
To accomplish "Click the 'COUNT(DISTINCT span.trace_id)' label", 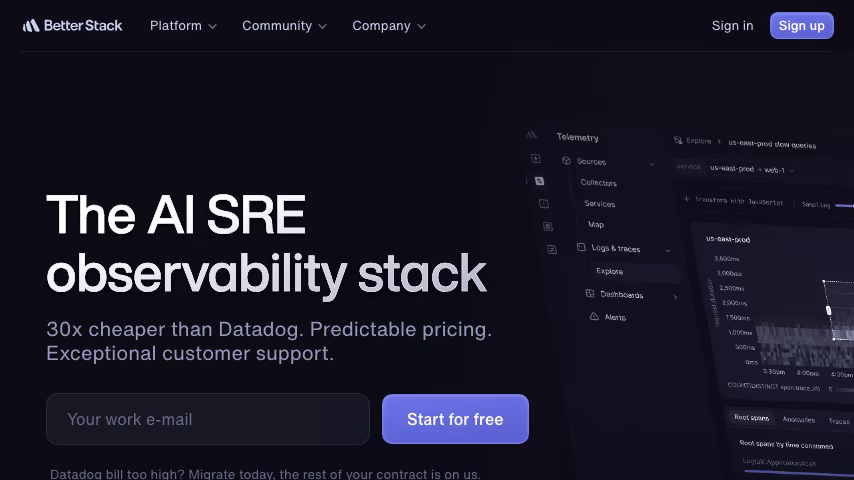I will [x=773, y=387].
